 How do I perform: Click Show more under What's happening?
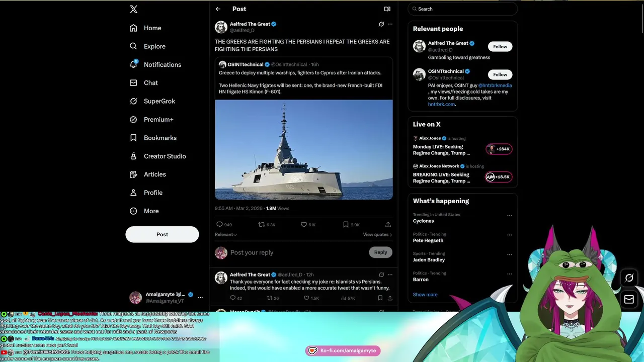click(425, 295)
